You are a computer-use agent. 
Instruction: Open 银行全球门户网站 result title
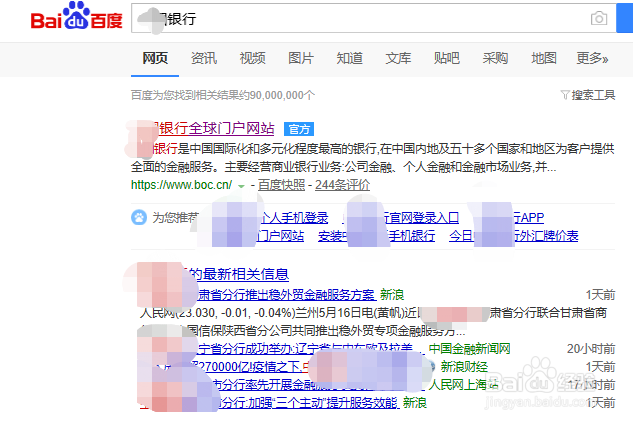[x=216, y=128]
